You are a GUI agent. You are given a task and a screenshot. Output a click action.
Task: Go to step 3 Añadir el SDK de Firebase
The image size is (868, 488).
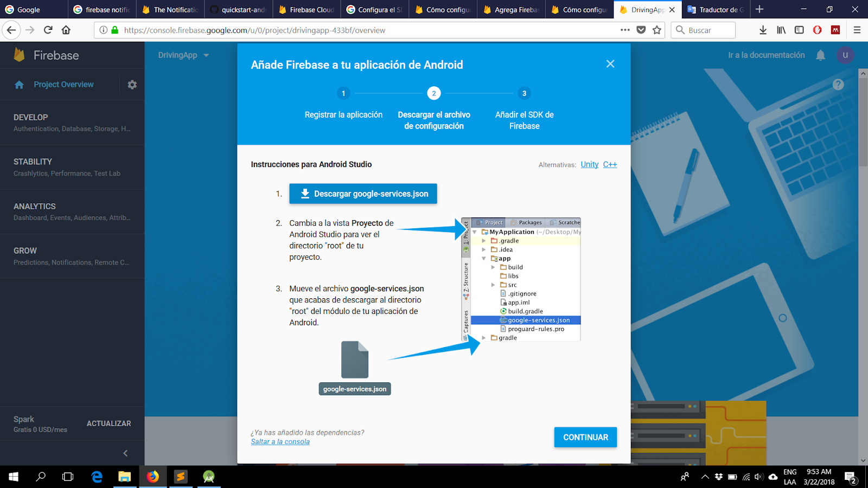(524, 110)
